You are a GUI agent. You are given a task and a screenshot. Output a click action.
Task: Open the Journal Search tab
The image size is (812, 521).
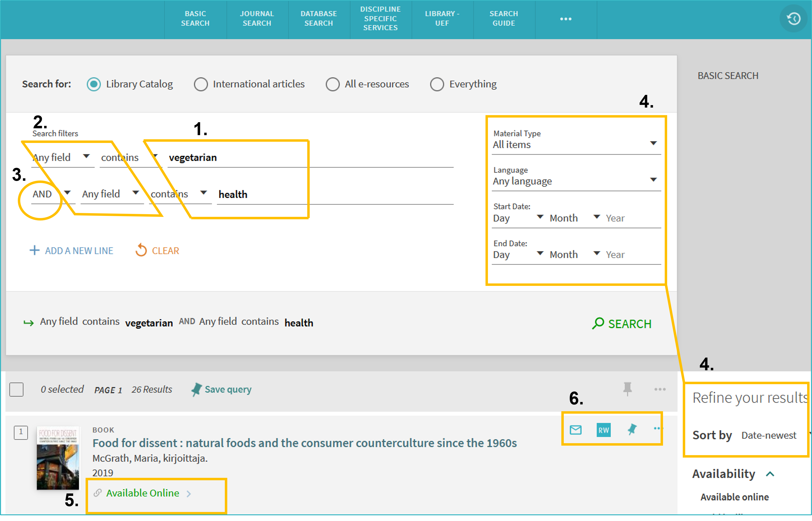point(257,19)
